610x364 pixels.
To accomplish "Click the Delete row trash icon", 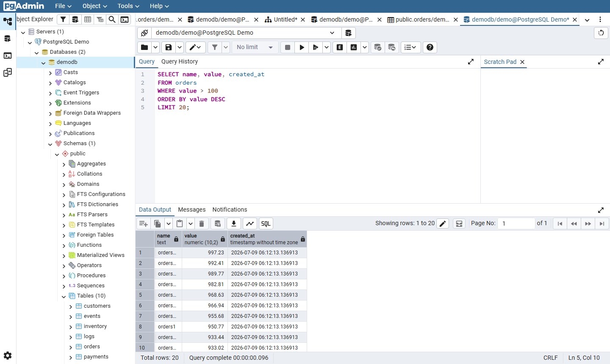I will 202,223.
